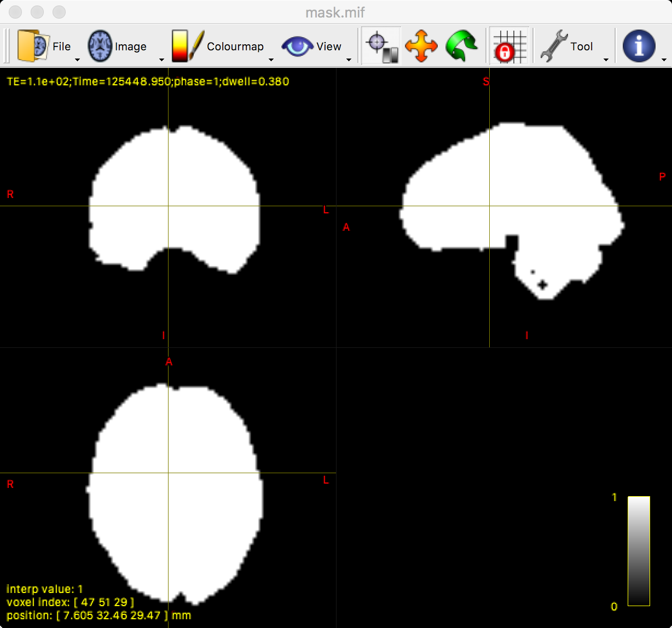Show information via blue info icon
The height and width of the screenshot is (628, 672).
639,46
